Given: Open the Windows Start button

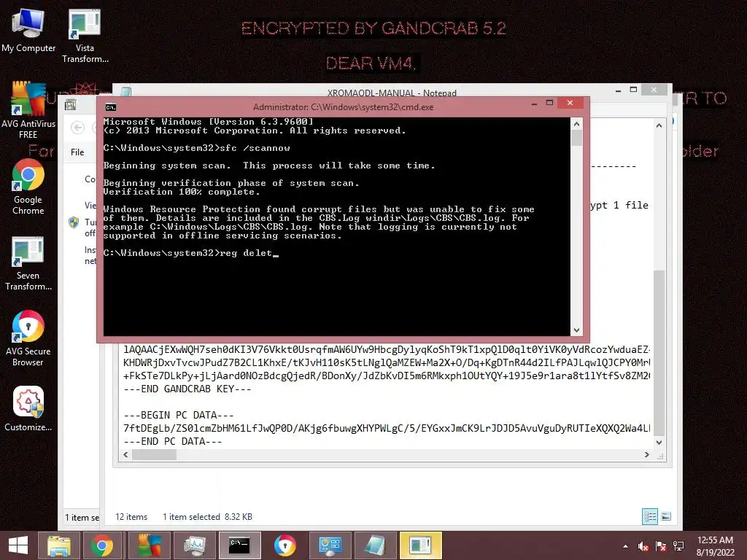Looking at the screenshot, I should 18,545.
